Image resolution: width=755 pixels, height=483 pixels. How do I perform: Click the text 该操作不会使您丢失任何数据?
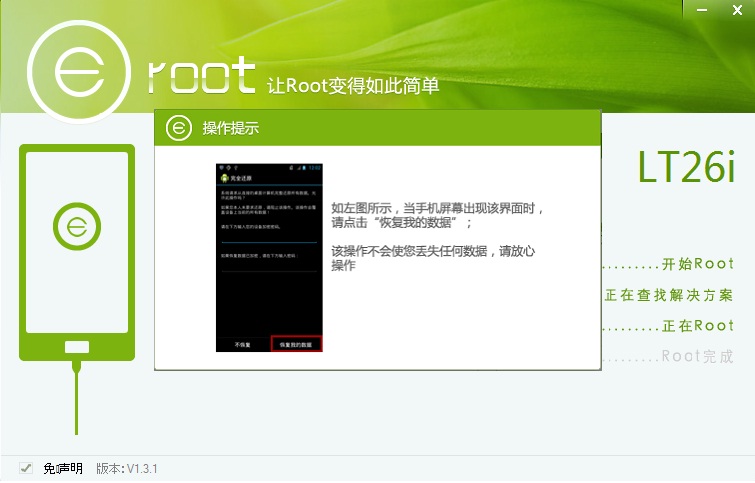click(409, 251)
